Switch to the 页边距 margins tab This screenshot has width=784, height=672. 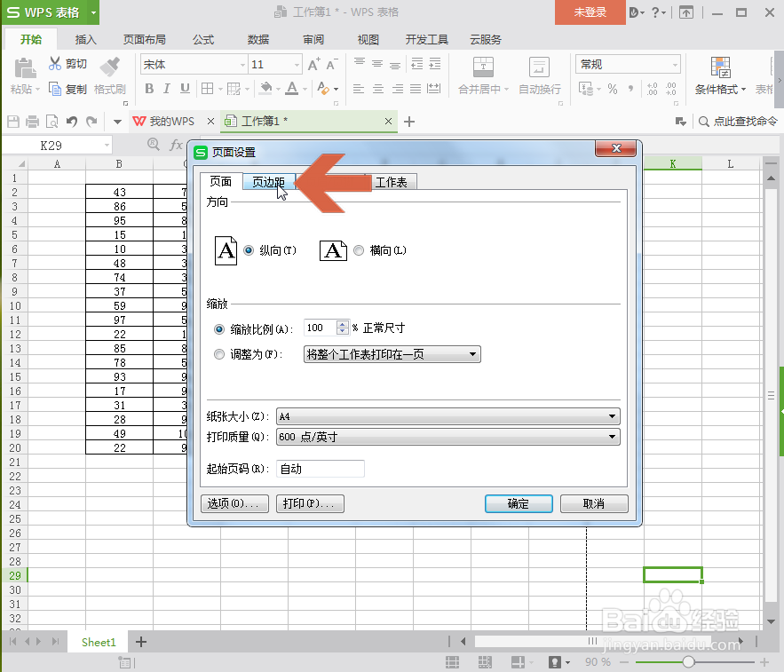pyautogui.click(x=268, y=181)
